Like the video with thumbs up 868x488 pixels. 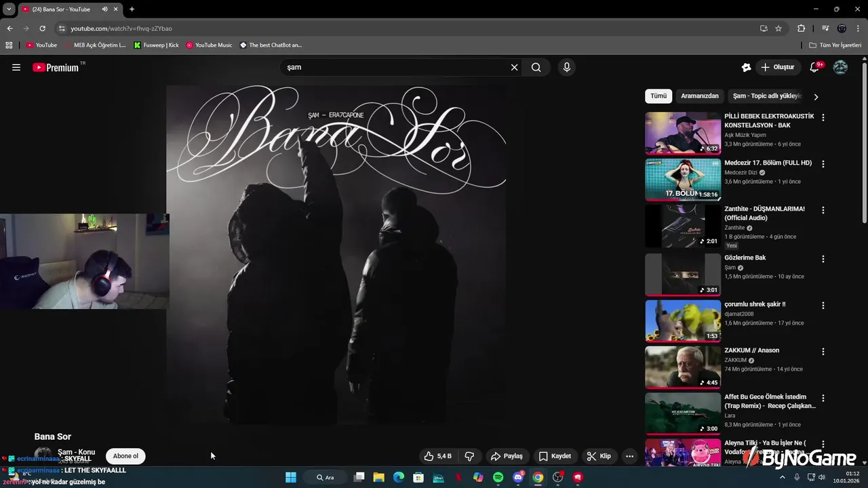coord(437,456)
